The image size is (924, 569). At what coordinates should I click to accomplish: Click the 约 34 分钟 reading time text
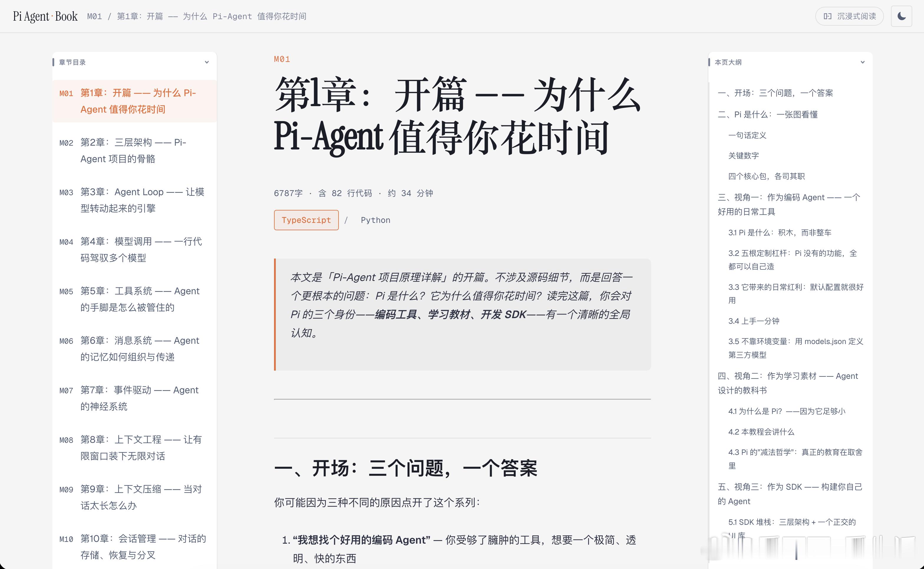click(x=410, y=193)
